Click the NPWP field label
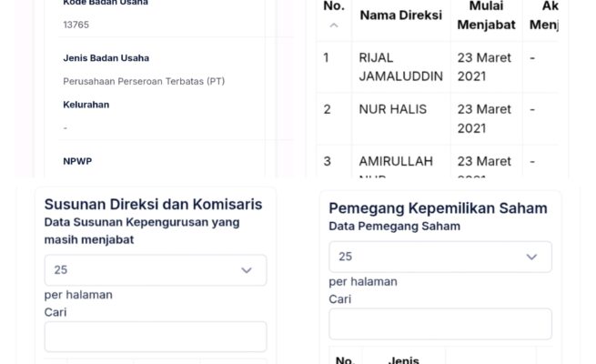This screenshot has height=364, width=596. (77, 161)
